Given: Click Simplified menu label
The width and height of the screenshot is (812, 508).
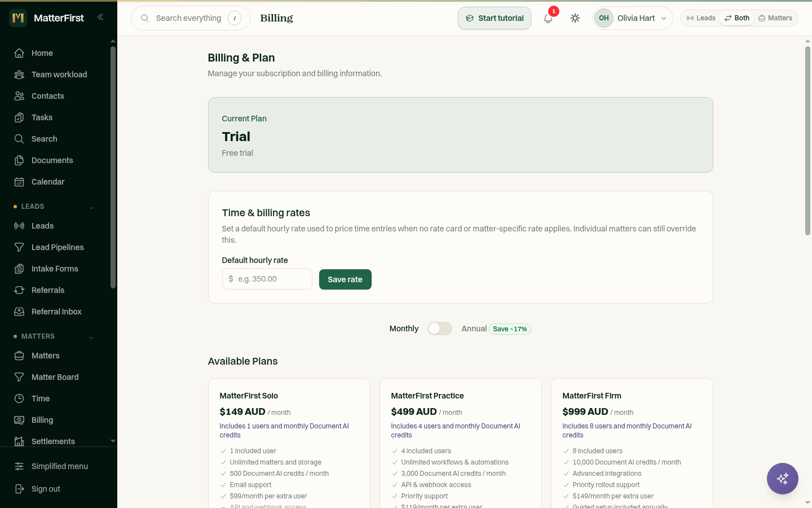Looking at the screenshot, I should pos(60,466).
